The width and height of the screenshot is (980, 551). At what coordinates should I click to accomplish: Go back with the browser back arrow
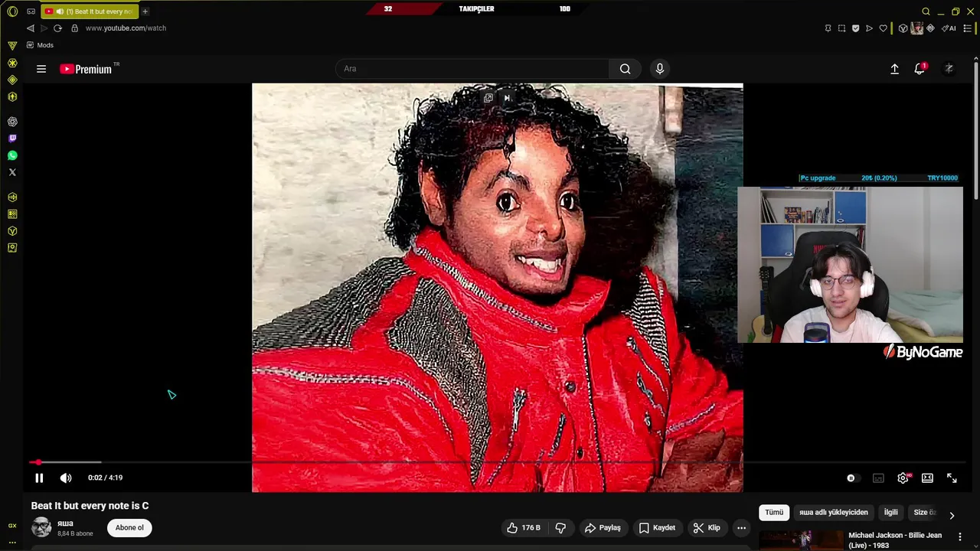(31, 28)
